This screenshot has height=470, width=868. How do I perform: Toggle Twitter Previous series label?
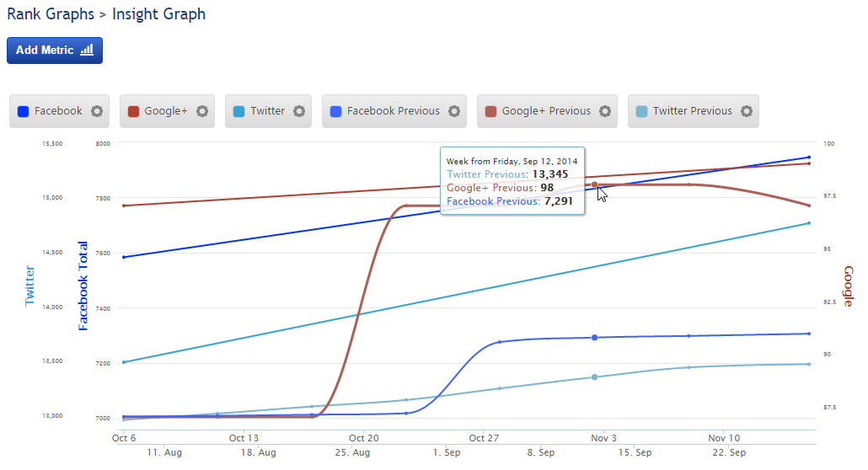pos(692,111)
